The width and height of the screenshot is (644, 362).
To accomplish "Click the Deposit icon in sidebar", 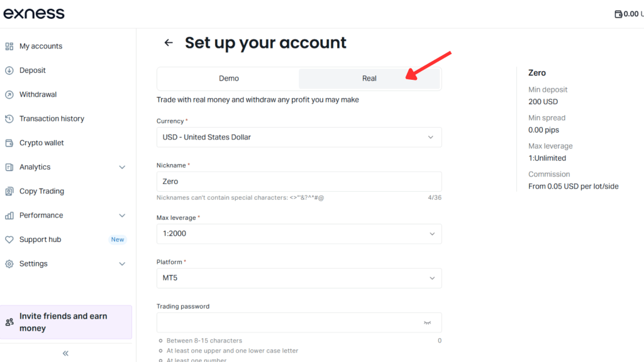I will click(x=9, y=70).
